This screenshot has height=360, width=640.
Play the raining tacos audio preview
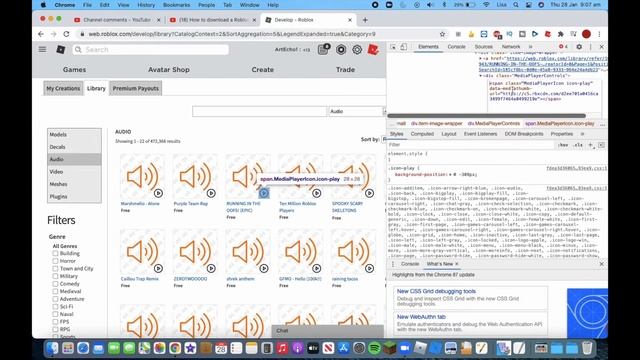(x=369, y=268)
